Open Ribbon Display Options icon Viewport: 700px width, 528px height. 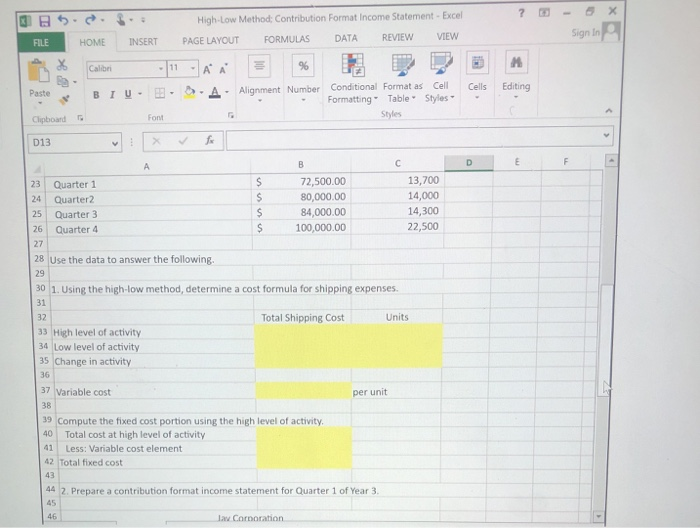pos(544,12)
